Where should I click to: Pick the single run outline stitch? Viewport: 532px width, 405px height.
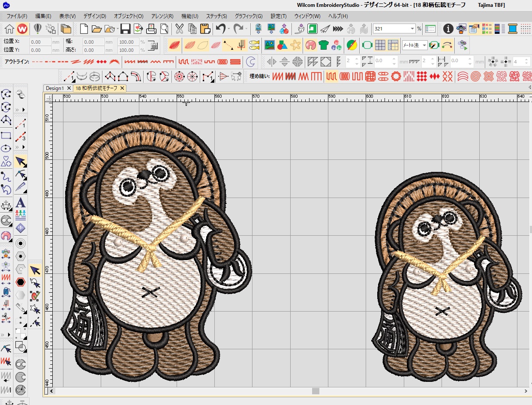tap(38, 62)
